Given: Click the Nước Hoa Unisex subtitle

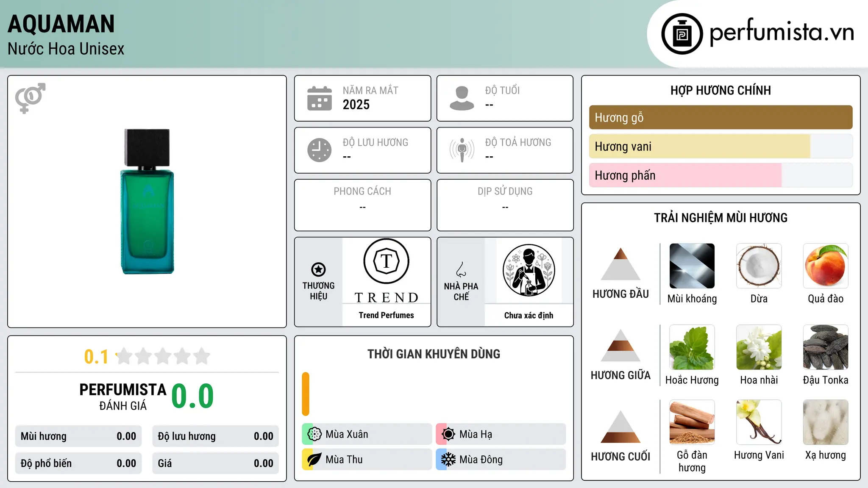Looking at the screenshot, I should [66, 49].
